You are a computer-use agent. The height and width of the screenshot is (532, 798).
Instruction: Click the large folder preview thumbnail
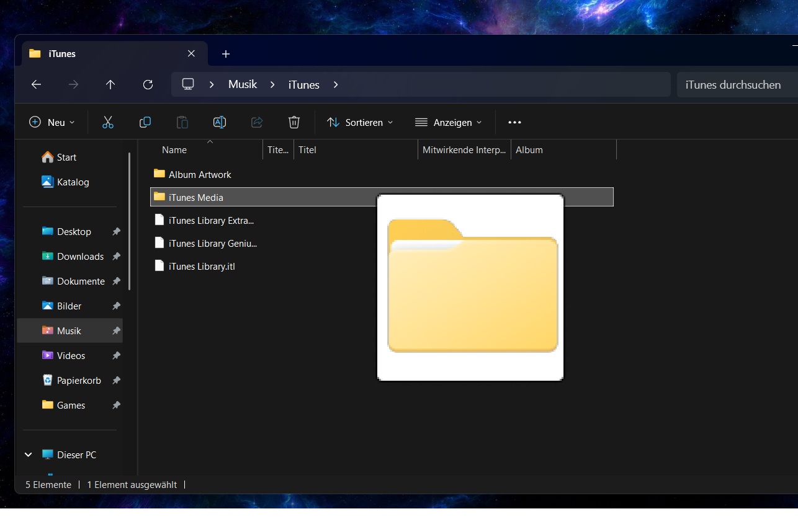pyautogui.click(x=470, y=287)
